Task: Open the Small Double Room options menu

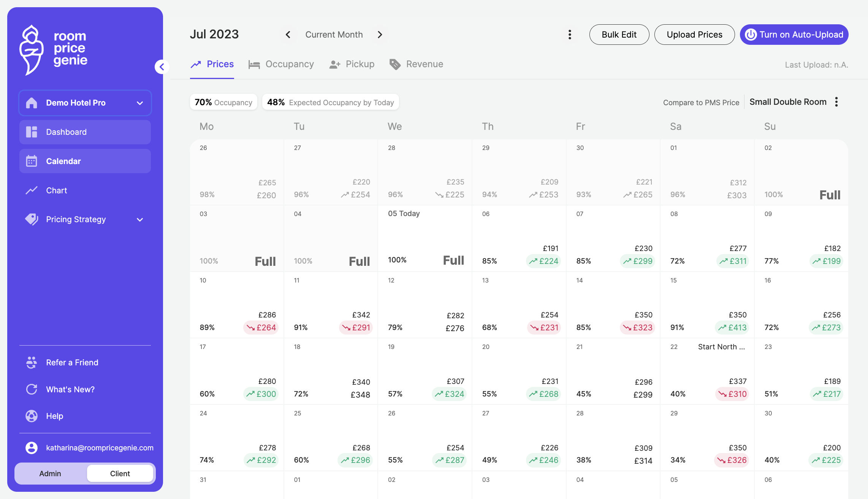Action: click(x=836, y=102)
